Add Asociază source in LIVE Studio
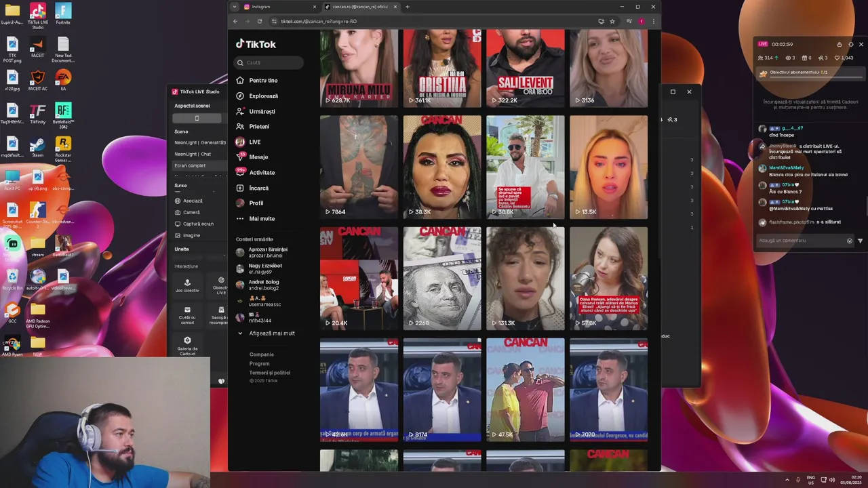The width and height of the screenshot is (868, 488). pos(189,201)
